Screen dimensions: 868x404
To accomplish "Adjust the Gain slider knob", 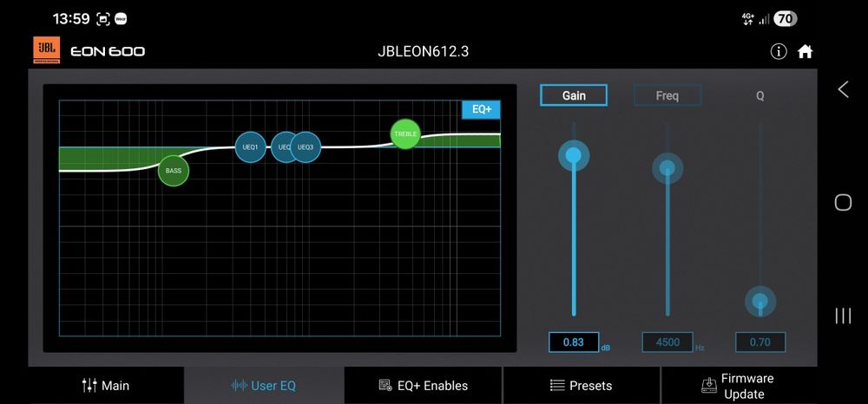I will tap(574, 154).
